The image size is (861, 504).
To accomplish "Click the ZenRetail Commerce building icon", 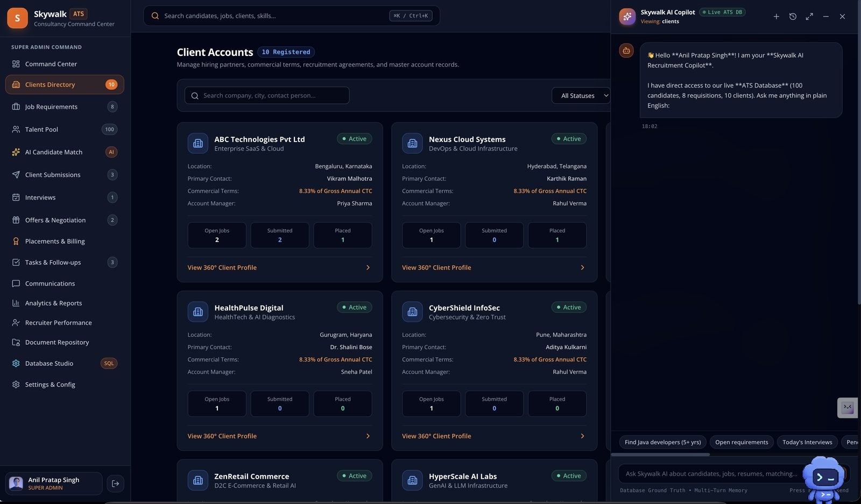I will click(198, 480).
